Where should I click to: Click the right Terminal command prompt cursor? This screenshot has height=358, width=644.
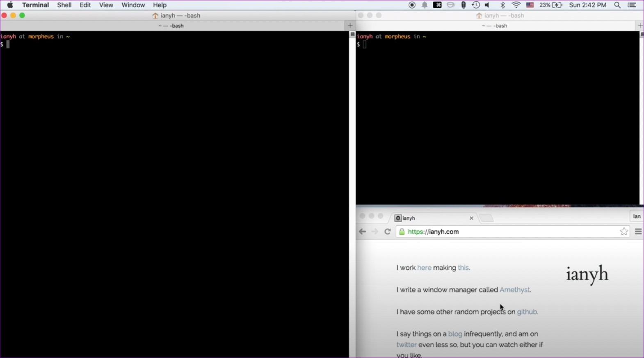[364, 44]
